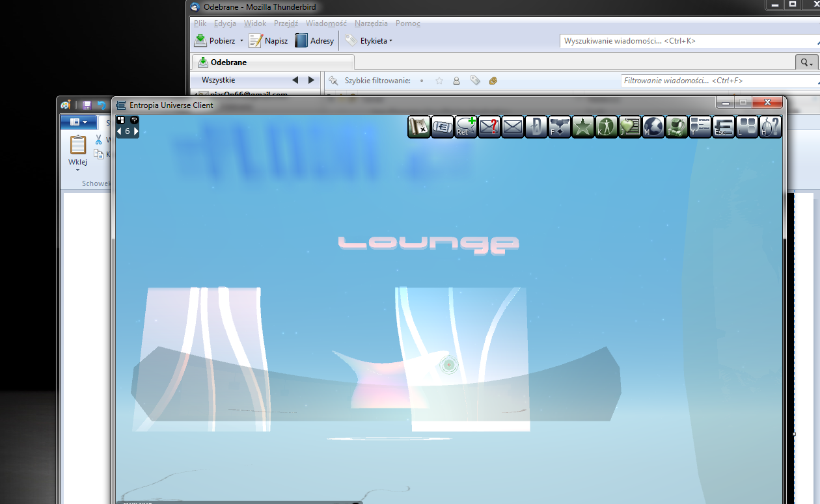Viewport: 820px width, 504px height.
Task: Toggle the starred quick filter in Thunderbird
Action: (x=439, y=81)
